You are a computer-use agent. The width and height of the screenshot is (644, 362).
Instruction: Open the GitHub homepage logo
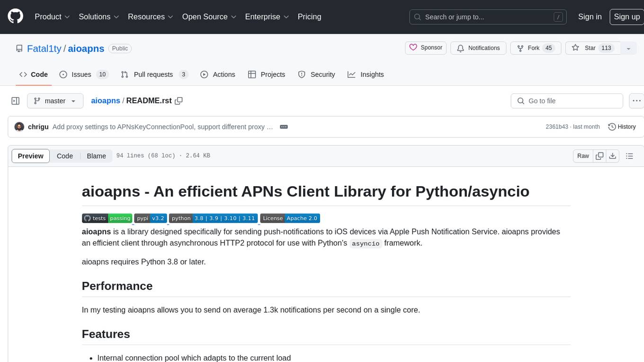pos(15,17)
